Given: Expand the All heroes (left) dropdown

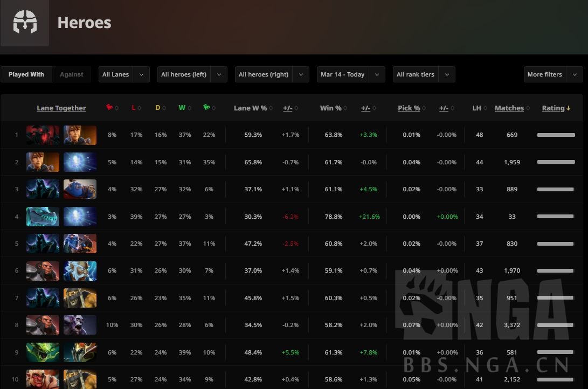Looking at the screenshot, I should point(192,74).
